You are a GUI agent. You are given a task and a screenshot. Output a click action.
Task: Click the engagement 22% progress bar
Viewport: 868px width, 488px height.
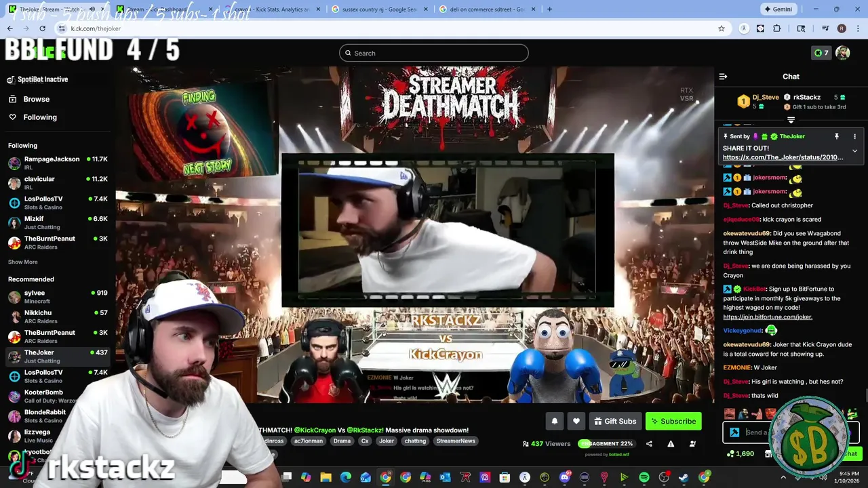pyautogui.click(x=606, y=444)
